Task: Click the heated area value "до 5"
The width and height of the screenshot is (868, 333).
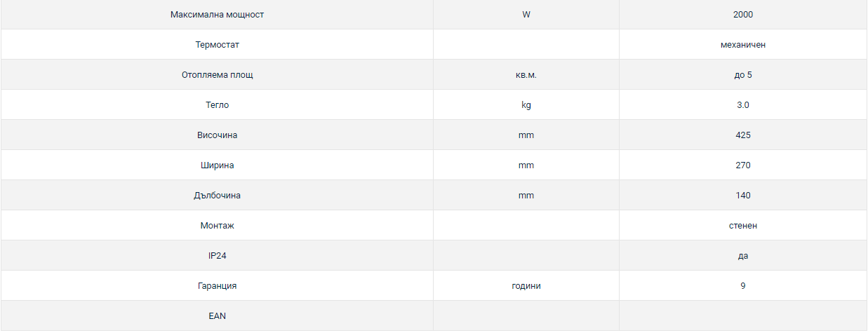Action: pyautogui.click(x=742, y=75)
